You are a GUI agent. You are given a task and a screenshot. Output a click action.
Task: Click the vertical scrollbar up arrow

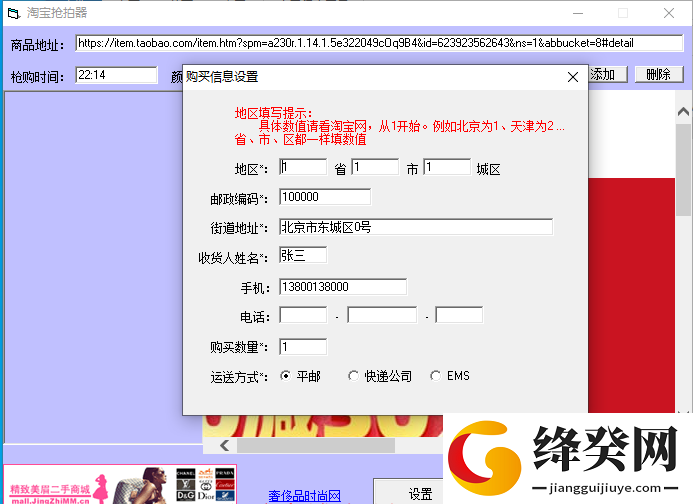click(x=683, y=111)
